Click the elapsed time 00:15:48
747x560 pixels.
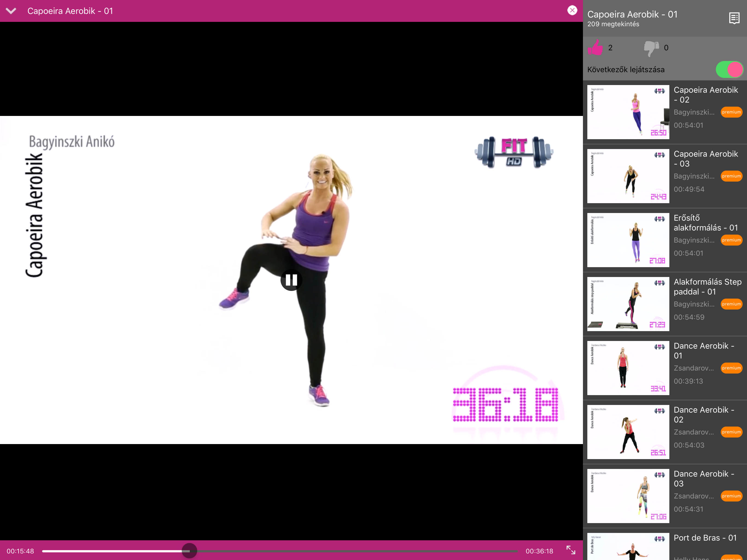20,551
